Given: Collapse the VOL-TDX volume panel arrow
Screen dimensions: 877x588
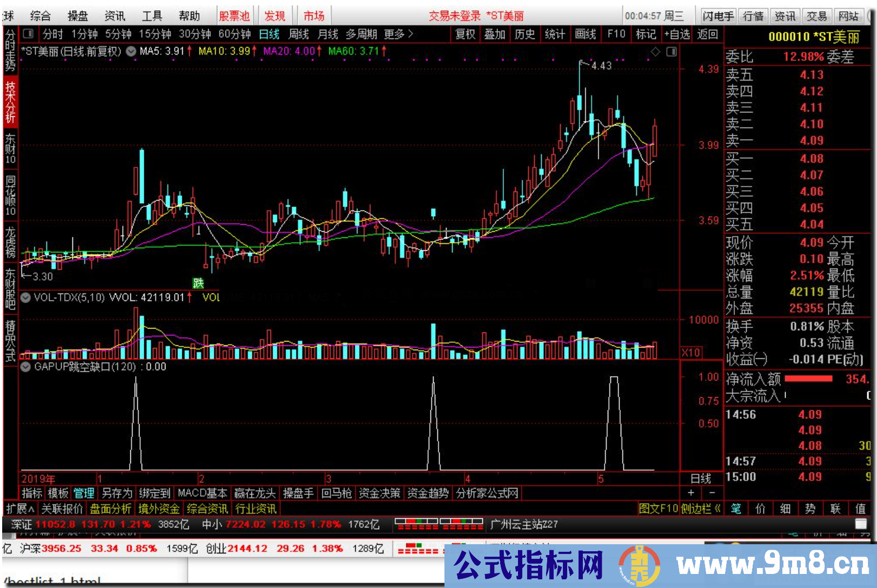Looking at the screenshot, I should (25, 298).
